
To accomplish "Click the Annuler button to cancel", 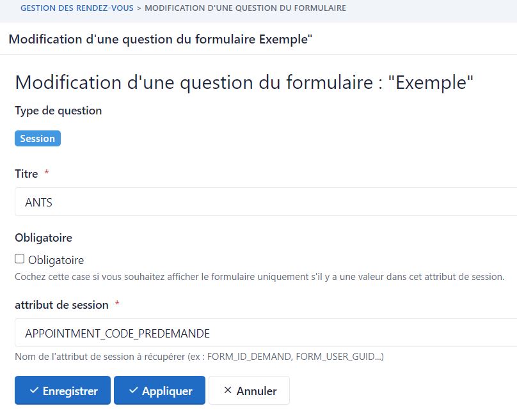I will coord(249,391).
